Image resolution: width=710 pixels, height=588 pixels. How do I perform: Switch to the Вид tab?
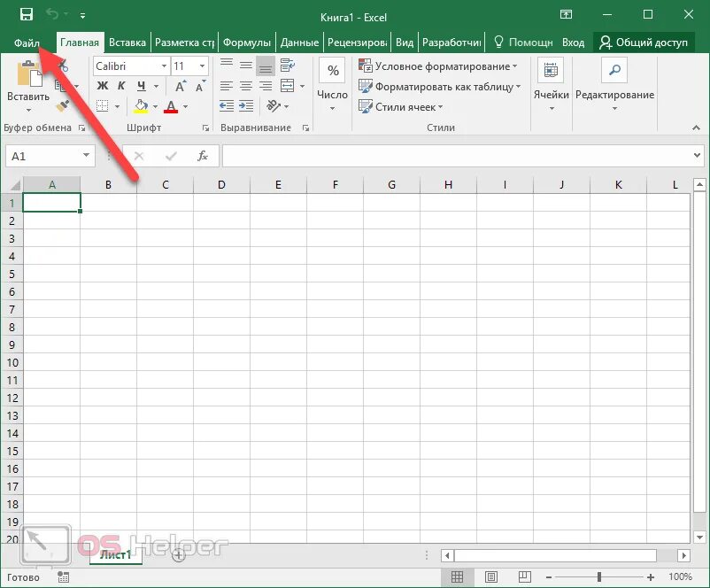click(x=405, y=43)
